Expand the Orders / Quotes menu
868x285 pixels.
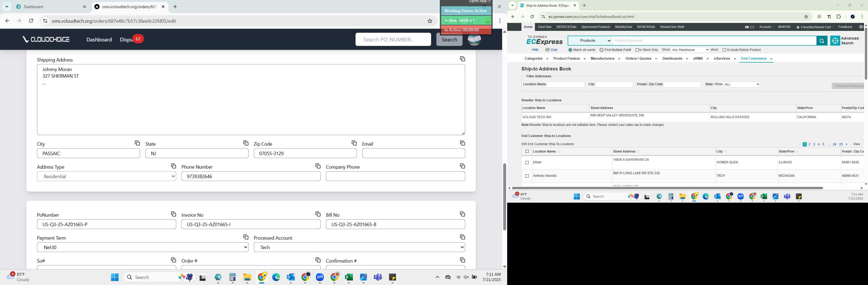(641, 59)
